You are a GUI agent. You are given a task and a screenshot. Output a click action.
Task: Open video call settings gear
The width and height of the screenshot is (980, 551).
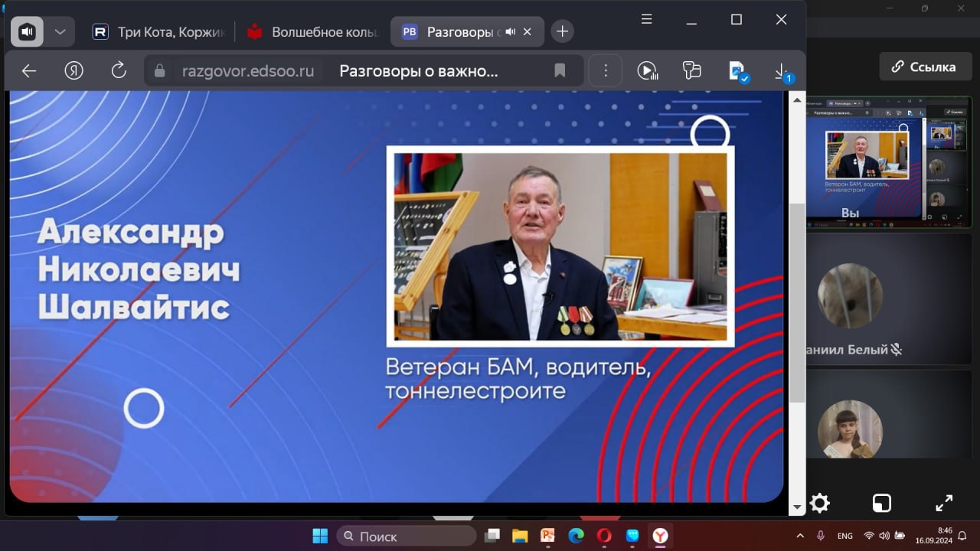click(x=820, y=503)
